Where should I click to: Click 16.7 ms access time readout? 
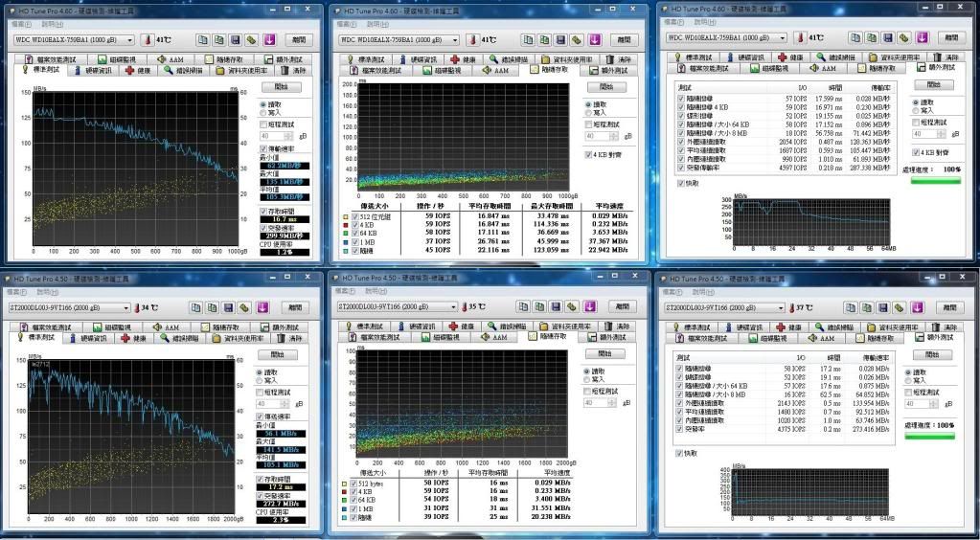point(284,219)
